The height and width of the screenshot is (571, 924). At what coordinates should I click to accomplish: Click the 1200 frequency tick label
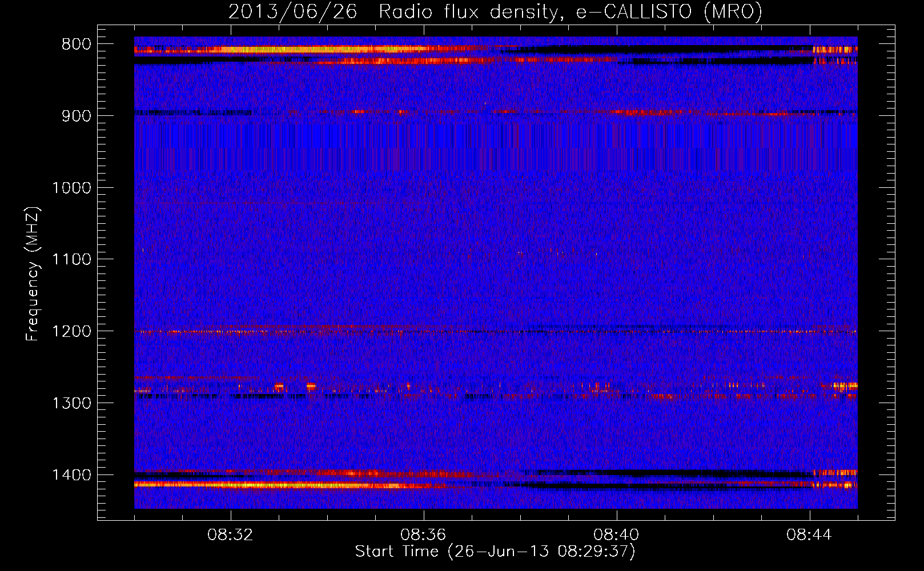coord(71,332)
